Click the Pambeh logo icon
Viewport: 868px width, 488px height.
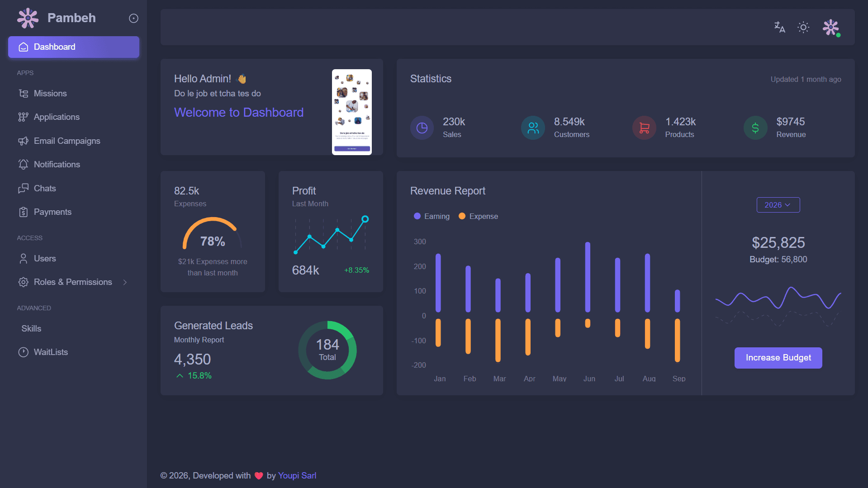[x=28, y=18]
